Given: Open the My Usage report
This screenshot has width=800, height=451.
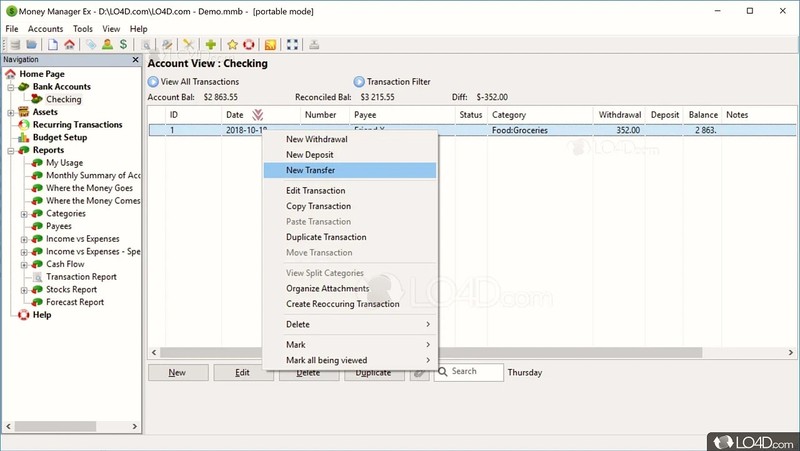Looking at the screenshot, I should [64, 163].
